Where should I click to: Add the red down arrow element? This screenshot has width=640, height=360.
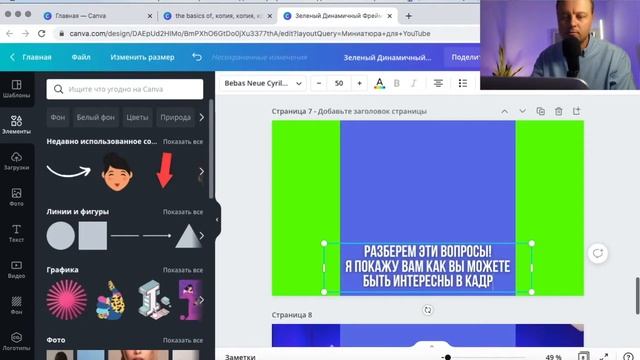point(164,170)
